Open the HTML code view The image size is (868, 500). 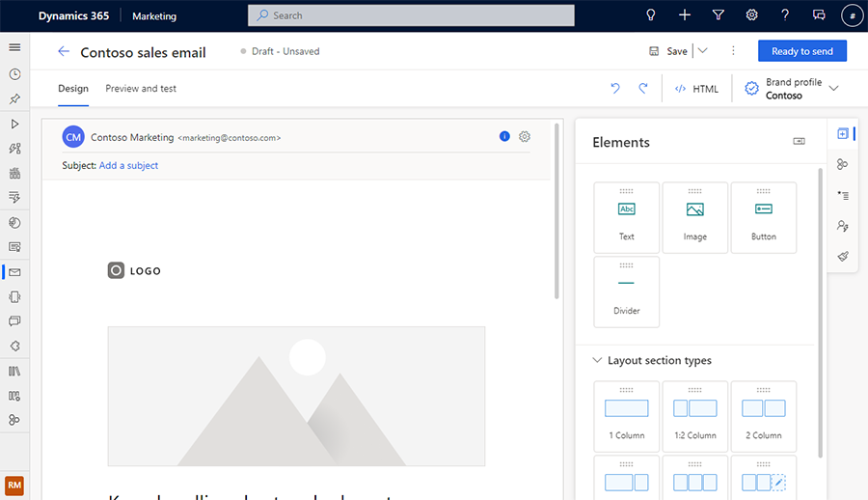pos(696,89)
